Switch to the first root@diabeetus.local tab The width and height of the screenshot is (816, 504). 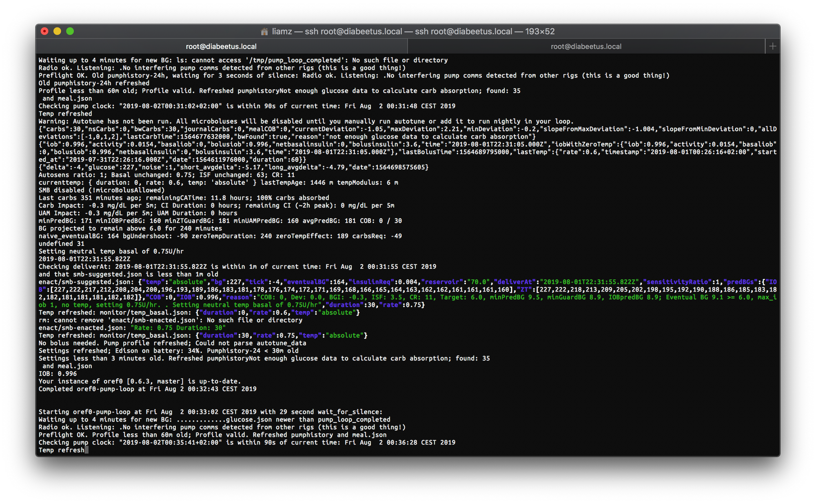[221, 46]
